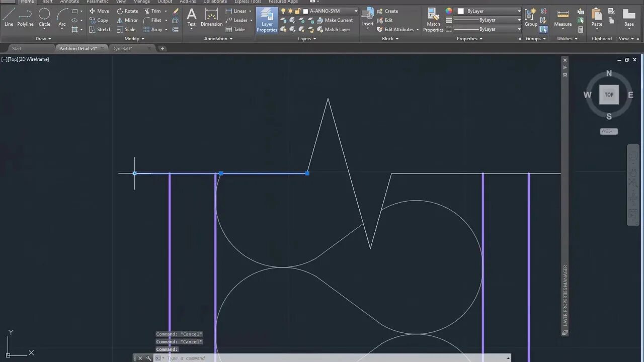The height and width of the screenshot is (362, 644).
Task: Toggle the layer freeze sun icon
Action: point(290,11)
